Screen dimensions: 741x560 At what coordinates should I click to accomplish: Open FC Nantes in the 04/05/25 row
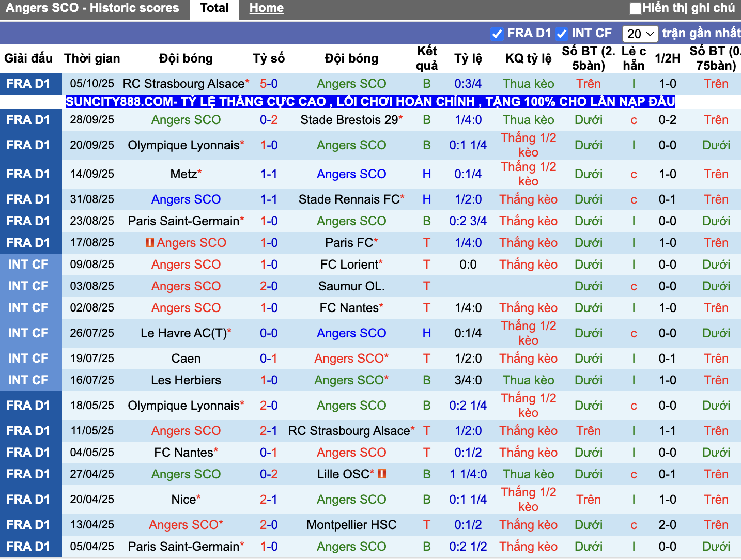183,453
